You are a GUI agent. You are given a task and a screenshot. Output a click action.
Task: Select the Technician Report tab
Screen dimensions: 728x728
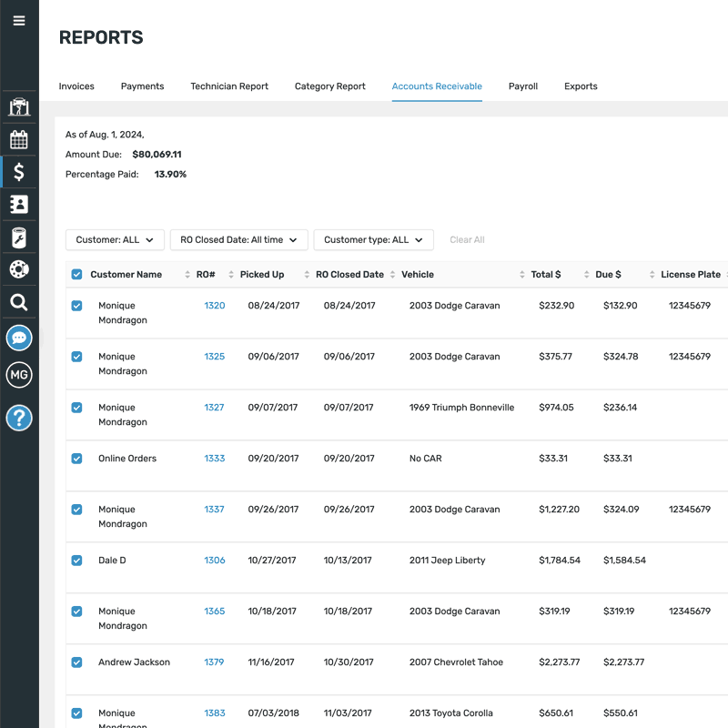coord(228,86)
